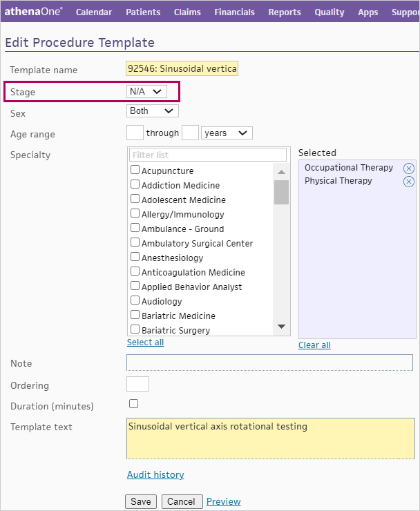Select the Anesthesiology checkbox
Viewport: 420px width, 511px height.
point(135,257)
